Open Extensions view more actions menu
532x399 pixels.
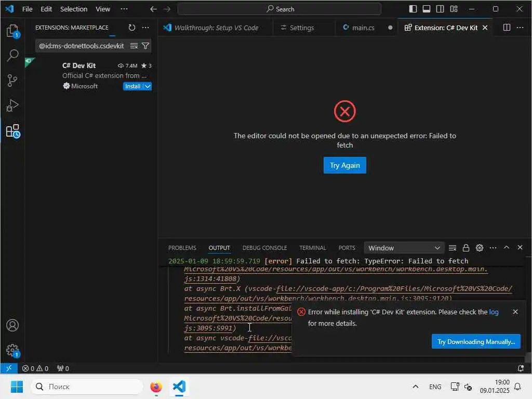pyautogui.click(x=145, y=28)
